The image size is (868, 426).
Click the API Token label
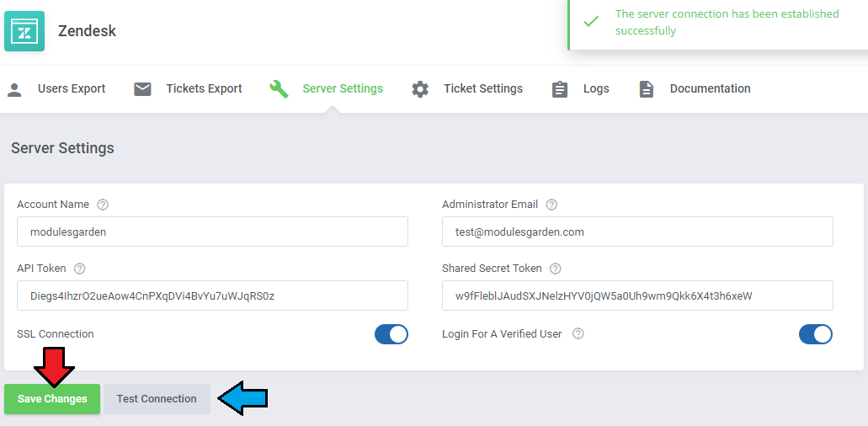click(x=41, y=269)
